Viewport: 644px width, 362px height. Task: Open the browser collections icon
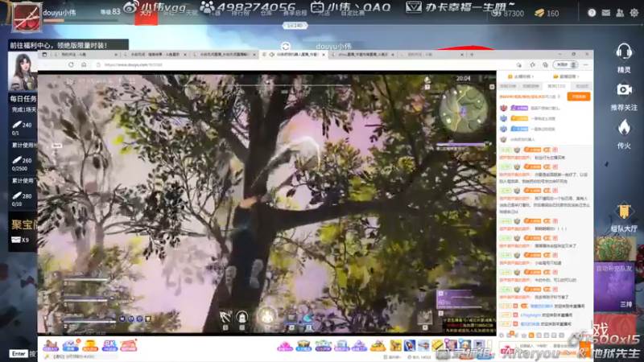click(x=545, y=65)
